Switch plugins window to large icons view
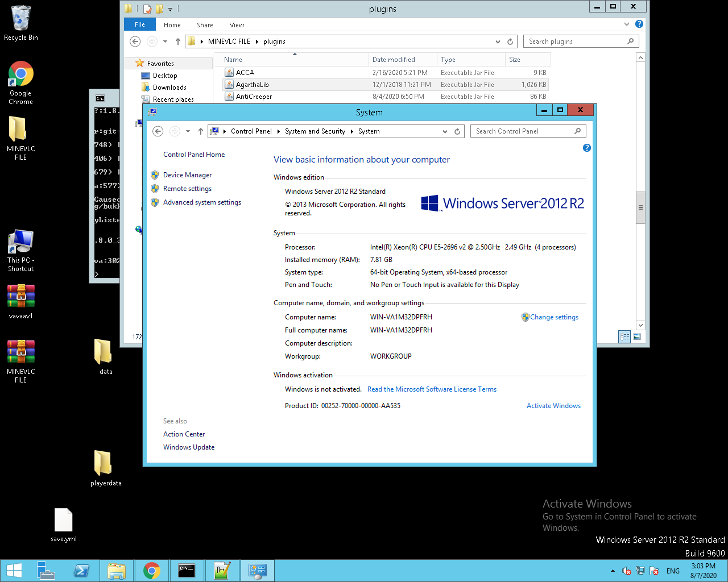Viewport: 728px width, 582px height. [x=637, y=336]
